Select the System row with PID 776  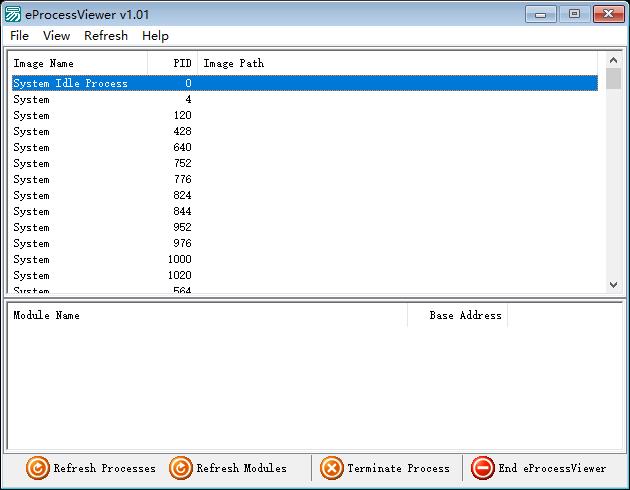click(305, 180)
